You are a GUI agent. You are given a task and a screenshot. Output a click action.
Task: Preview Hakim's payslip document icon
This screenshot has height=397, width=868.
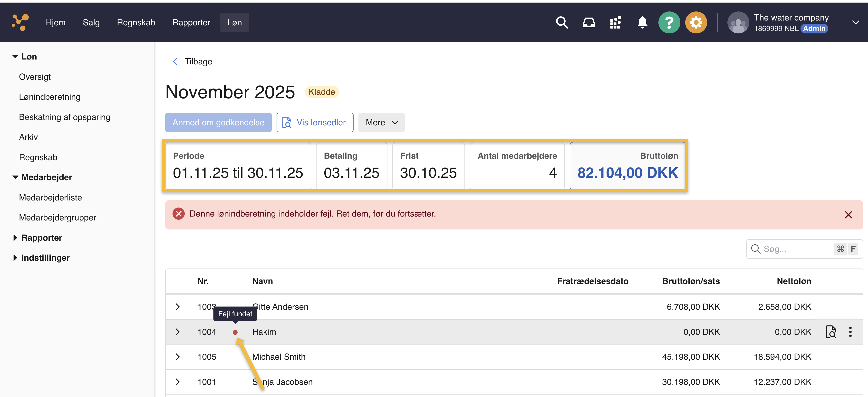click(x=831, y=332)
